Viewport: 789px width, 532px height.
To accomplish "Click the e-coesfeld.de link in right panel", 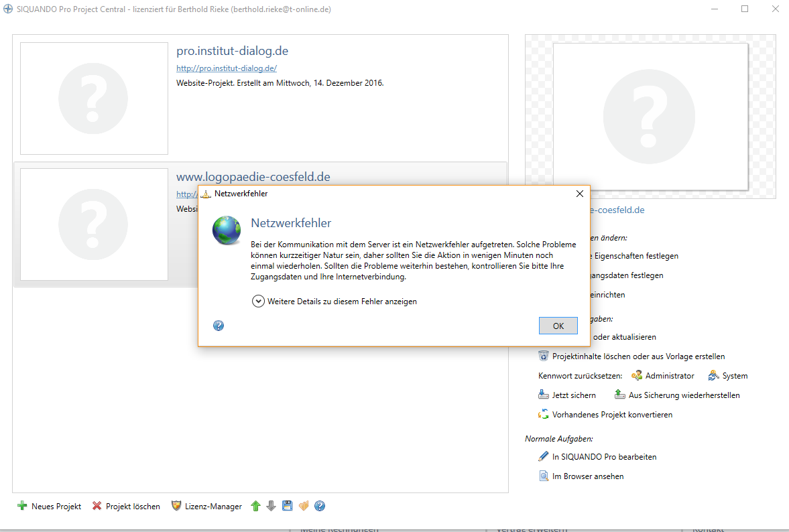I will click(617, 210).
